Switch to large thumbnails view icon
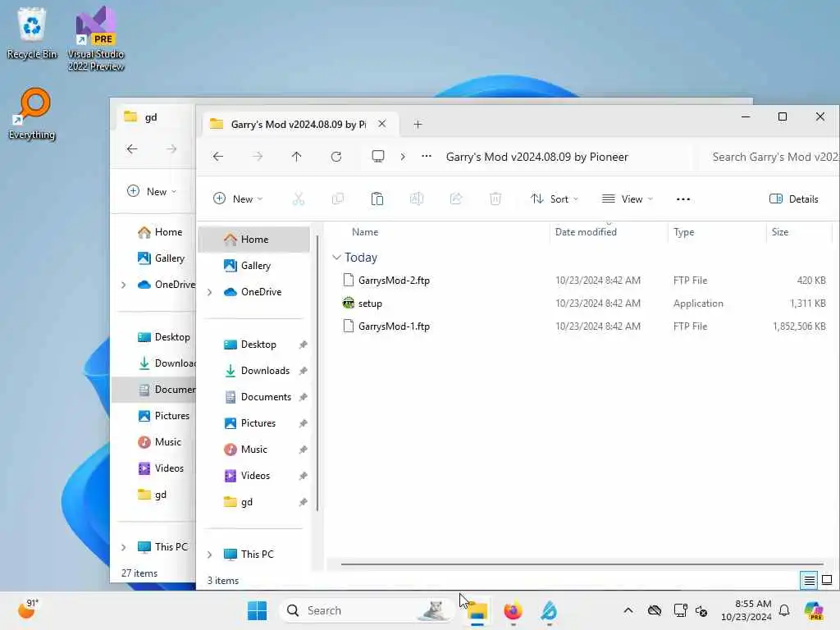Viewport: 840px width, 630px height. (827, 580)
